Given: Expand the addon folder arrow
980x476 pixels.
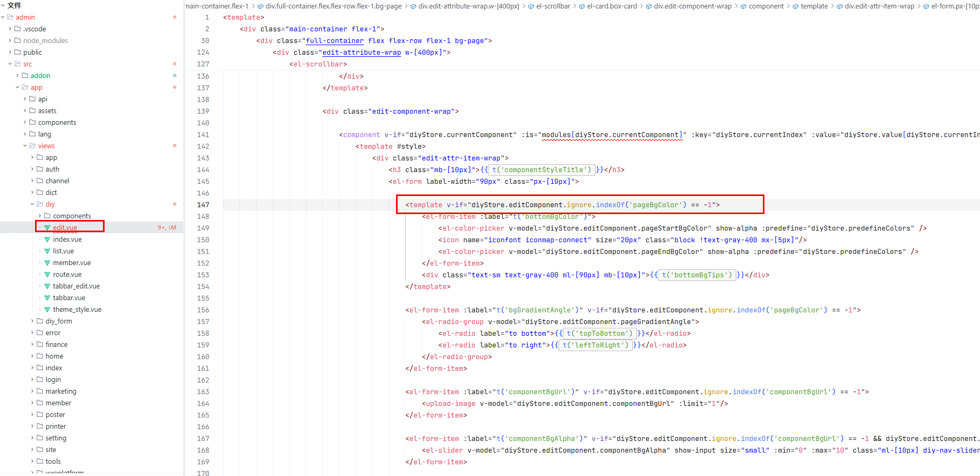Looking at the screenshot, I should coord(18,76).
